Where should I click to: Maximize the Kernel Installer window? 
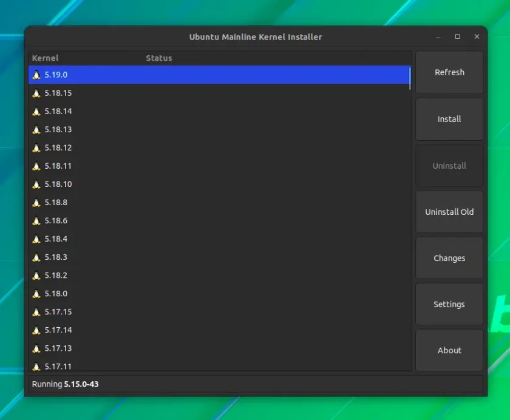(x=457, y=36)
